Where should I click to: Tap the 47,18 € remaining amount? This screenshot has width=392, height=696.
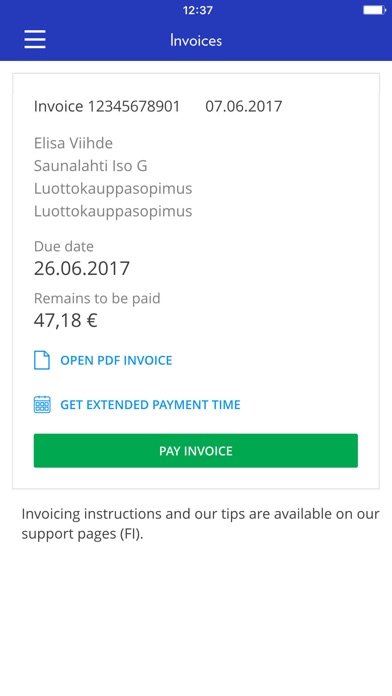[x=66, y=320]
